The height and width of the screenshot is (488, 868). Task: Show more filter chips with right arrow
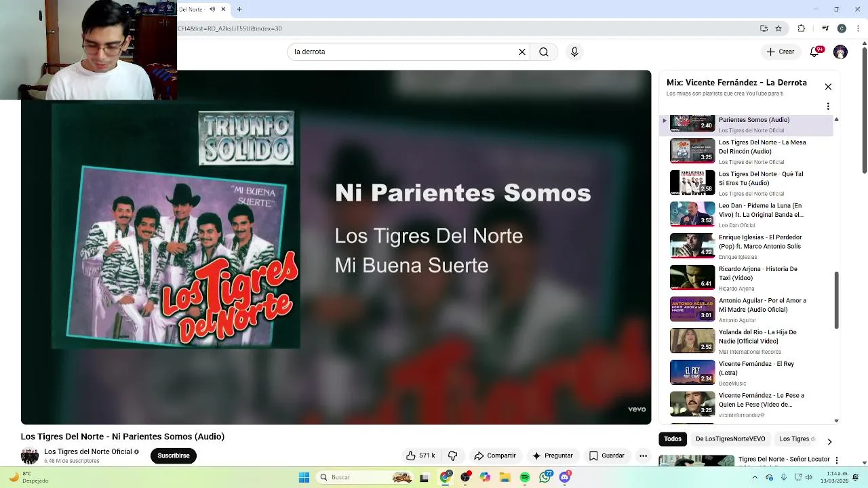(829, 442)
